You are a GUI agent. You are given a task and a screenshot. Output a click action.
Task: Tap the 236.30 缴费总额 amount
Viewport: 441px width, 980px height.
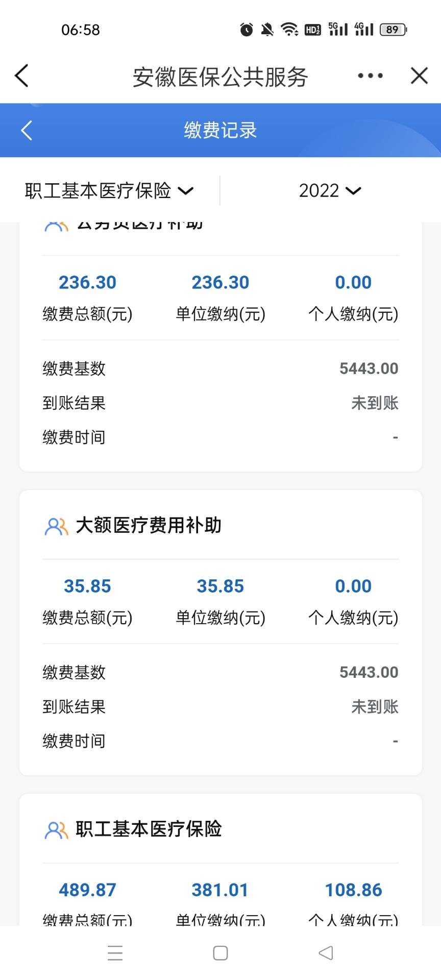[x=87, y=282]
